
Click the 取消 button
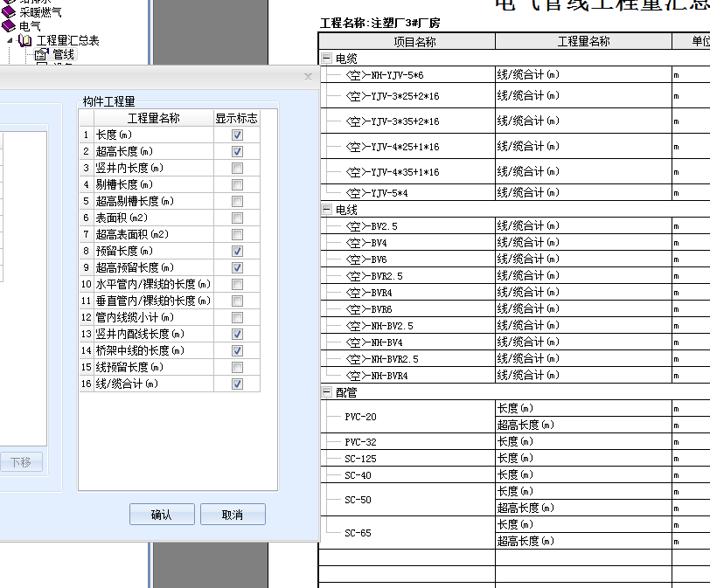[x=233, y=515]
